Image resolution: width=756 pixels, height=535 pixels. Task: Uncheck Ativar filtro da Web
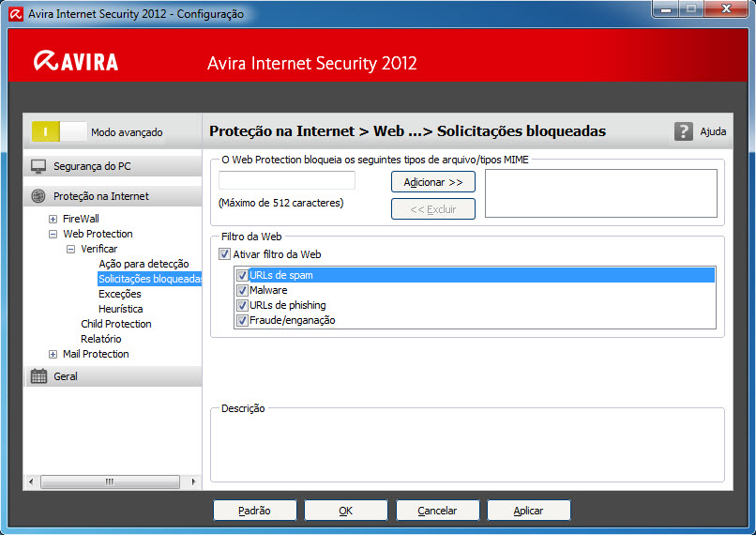[x=225, y=254]
